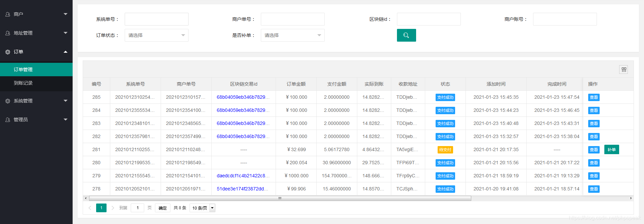
Task: Open blockchain tx link for order 285
Action: pos(243,97)
